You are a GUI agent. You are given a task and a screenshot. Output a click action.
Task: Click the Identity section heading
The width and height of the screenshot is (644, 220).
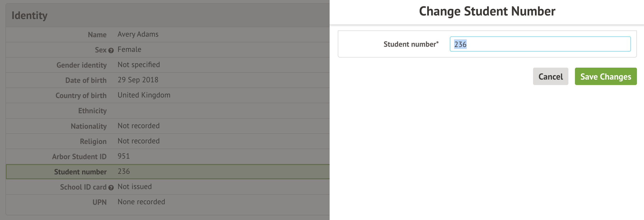point(30,15)
